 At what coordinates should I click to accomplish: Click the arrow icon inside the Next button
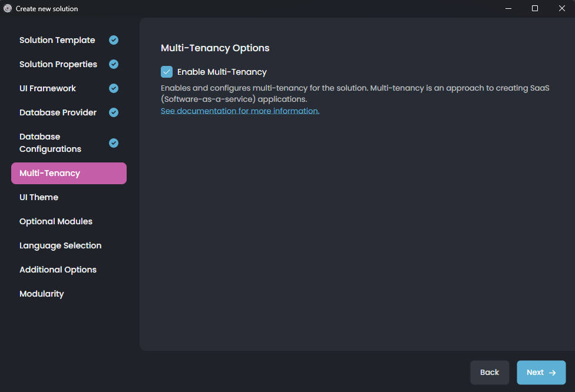point(553,372)
